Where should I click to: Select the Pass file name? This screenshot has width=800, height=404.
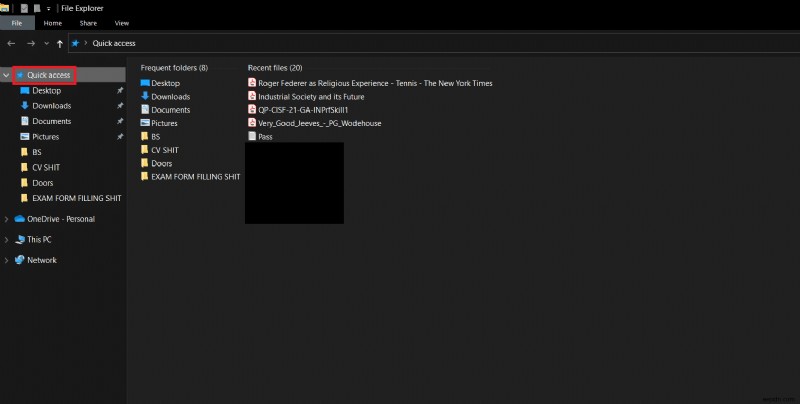(x=265, y=136)
